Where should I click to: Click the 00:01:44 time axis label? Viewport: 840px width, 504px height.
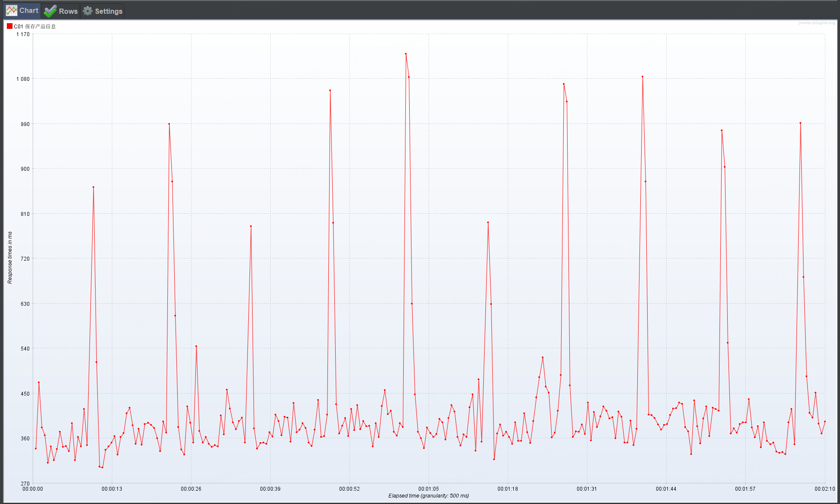(666, 489)
